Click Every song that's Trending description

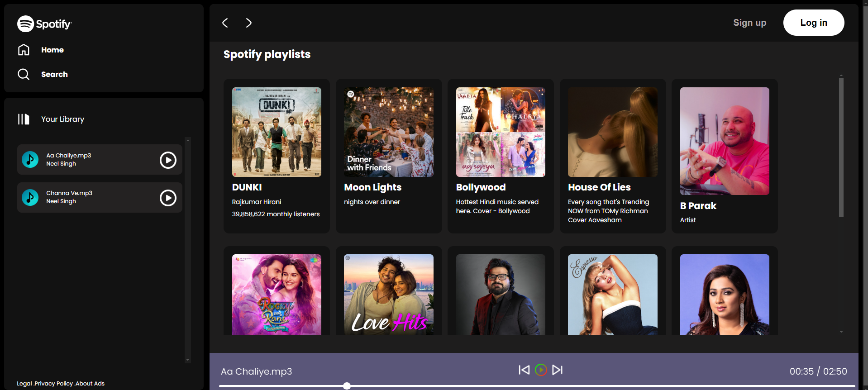pos(609,211)
